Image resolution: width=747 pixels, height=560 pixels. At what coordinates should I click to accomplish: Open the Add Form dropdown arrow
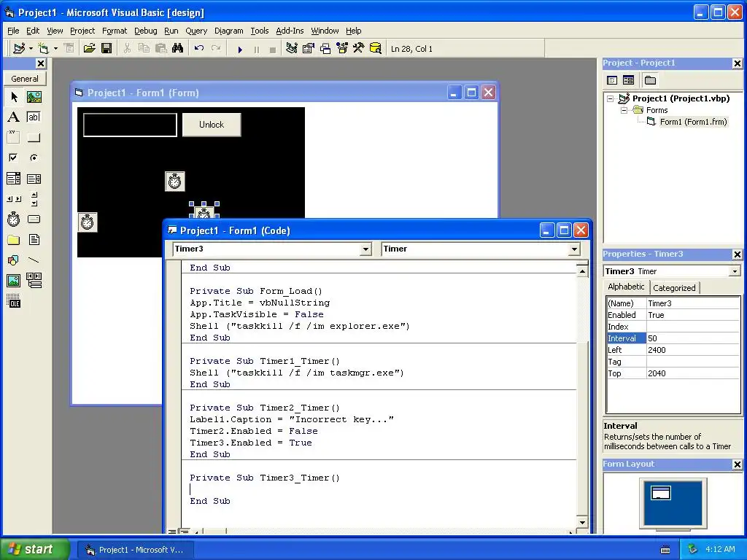55,49
